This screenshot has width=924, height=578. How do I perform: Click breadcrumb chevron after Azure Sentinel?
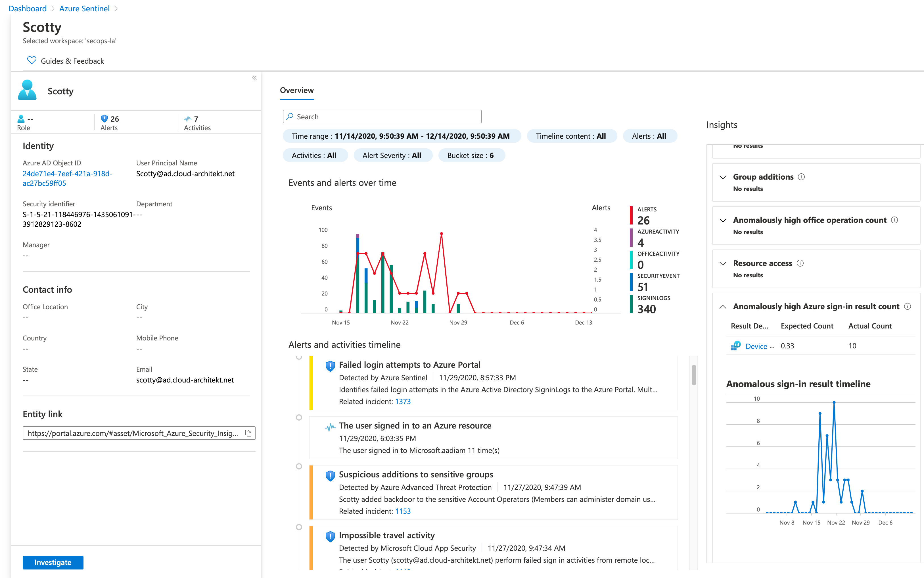(x=116, y=9)
